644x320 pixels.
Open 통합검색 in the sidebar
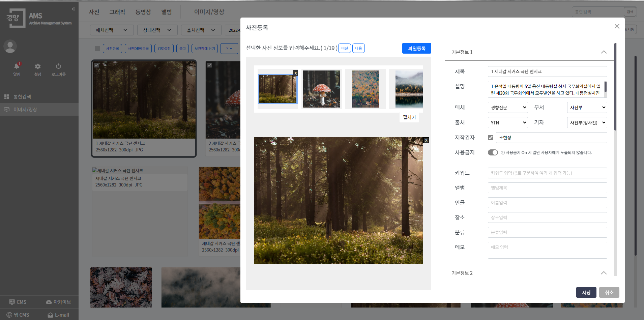(39, 97)
